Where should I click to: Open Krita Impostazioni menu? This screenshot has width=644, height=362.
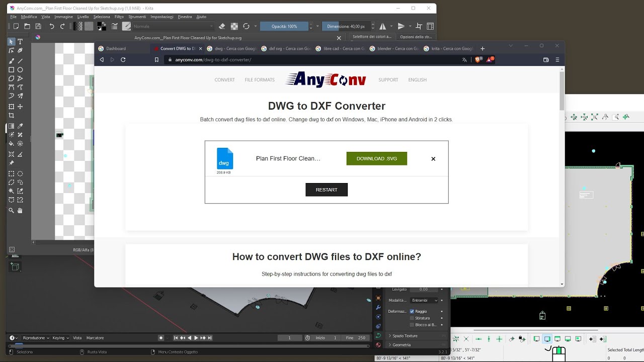(x=162, y=17)
